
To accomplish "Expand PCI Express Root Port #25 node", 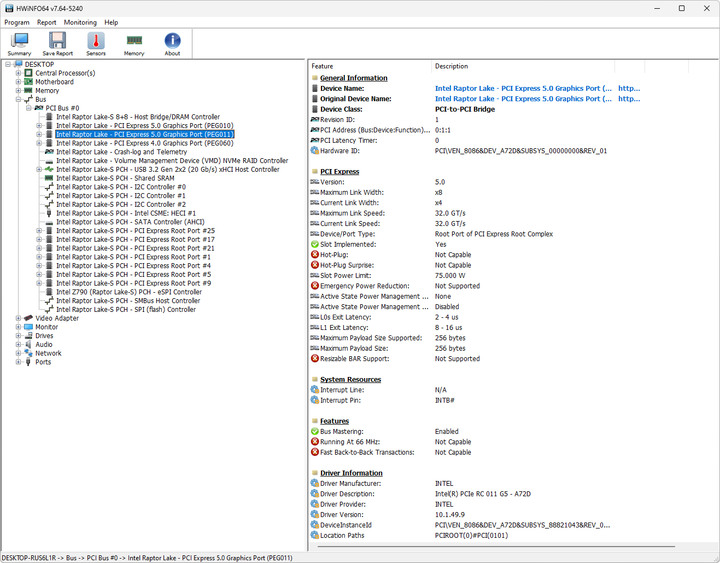I will (39, 231).
